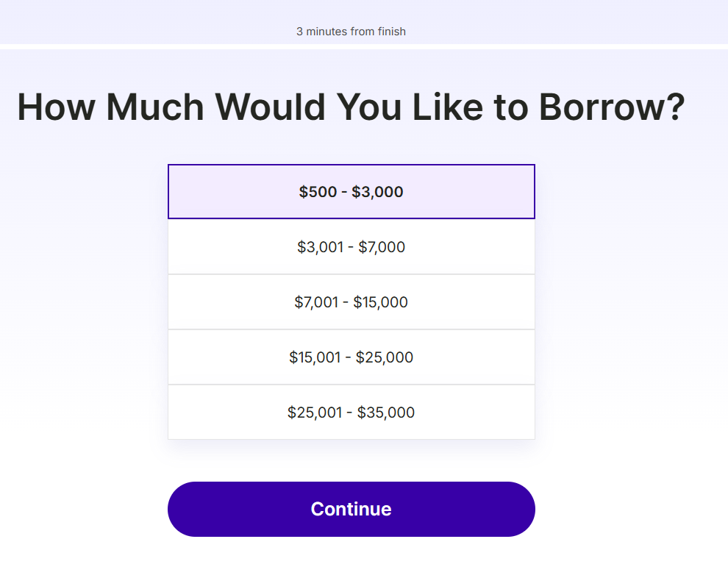Select the $500 - $3,000 loan option
The height and width of the screenshot is (564, 728).
(x=351, y=192)
